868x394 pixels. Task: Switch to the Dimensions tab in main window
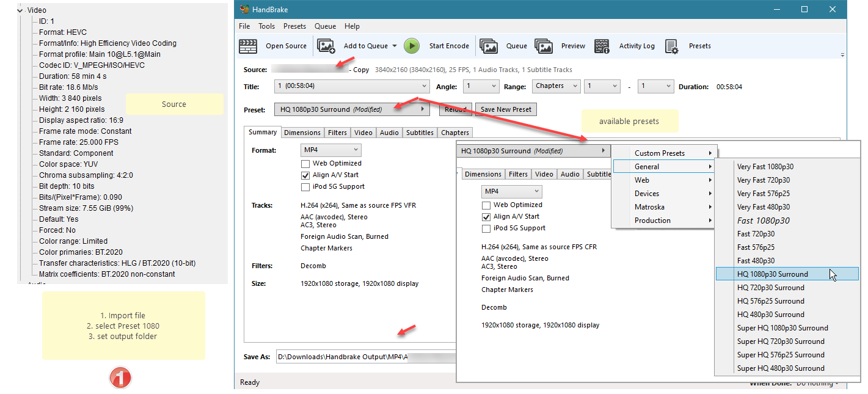(x=302, y=133)
